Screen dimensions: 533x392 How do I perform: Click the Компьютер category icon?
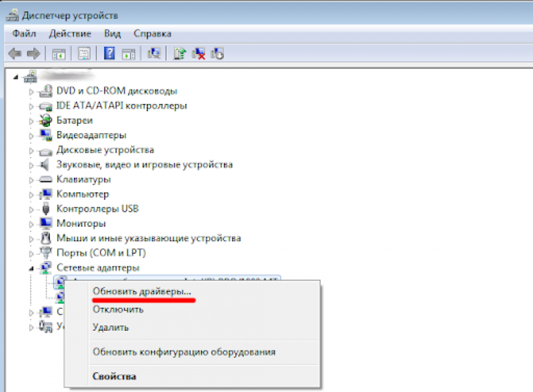tap(45, 194)
